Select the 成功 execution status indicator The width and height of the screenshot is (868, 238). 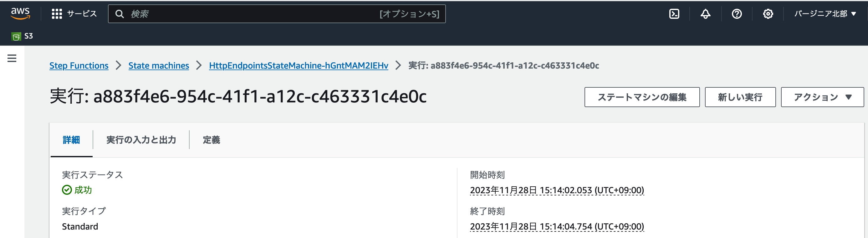(x=83, y=190)
